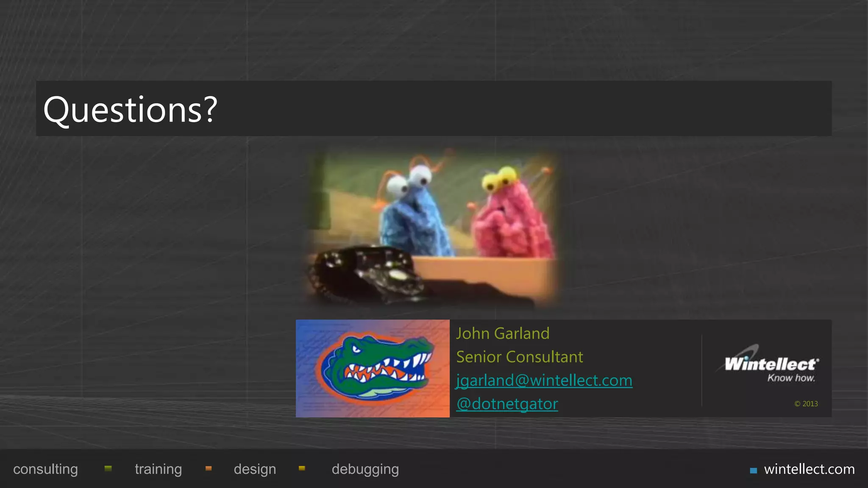
Task: Click the Senior Consultant title text
Action: (520, 357)
